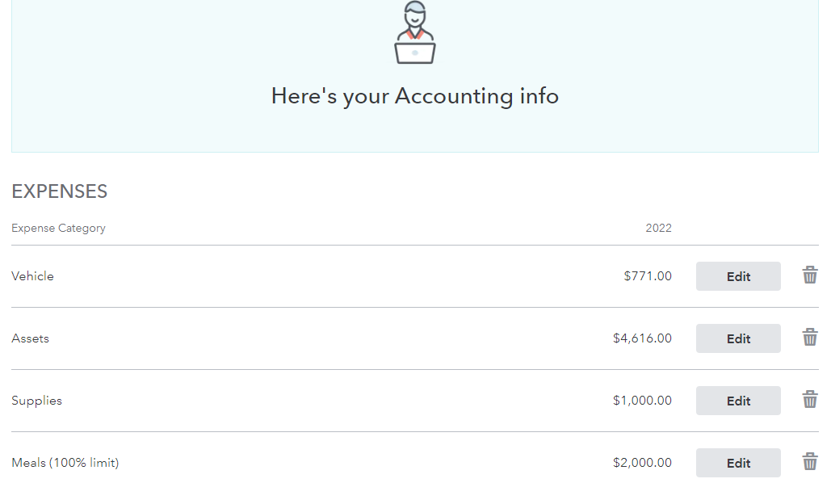
Task: Delete the Vehicle expense with trash icon
Action: [809, 275]
